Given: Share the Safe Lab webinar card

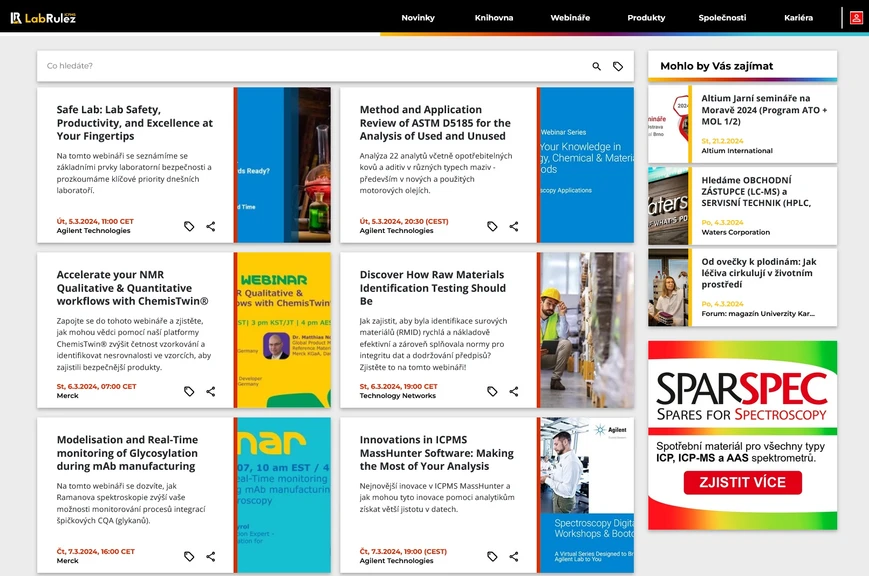Looking at the screenshot, I should pos(211,226).
